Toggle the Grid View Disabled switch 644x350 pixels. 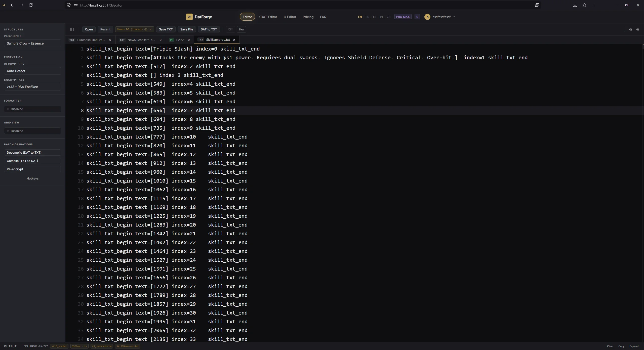click(32, 131)
